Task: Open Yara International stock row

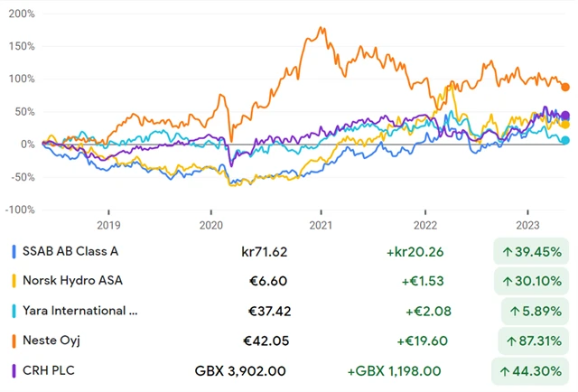Action: pyautogui.click(x=79, y=311)
